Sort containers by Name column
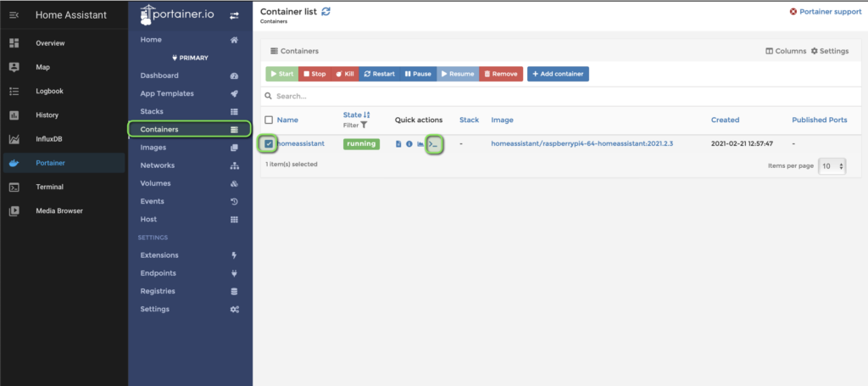 (x=287, y=120)
